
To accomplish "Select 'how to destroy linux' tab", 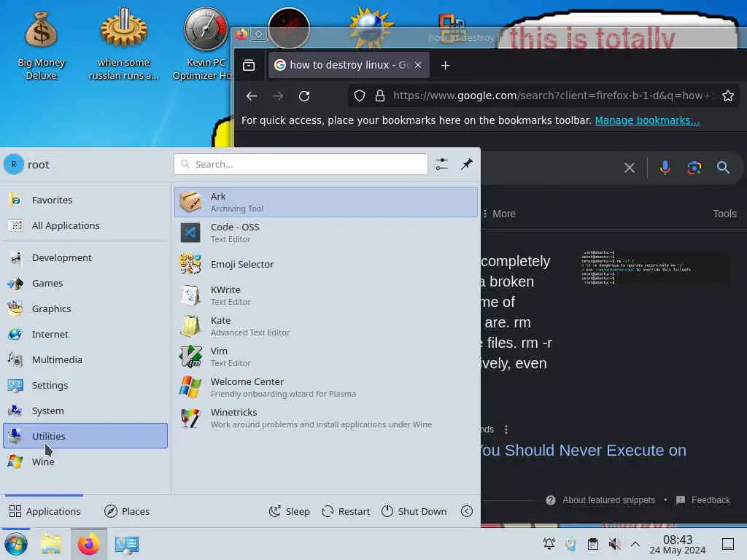I will [349, 65].
